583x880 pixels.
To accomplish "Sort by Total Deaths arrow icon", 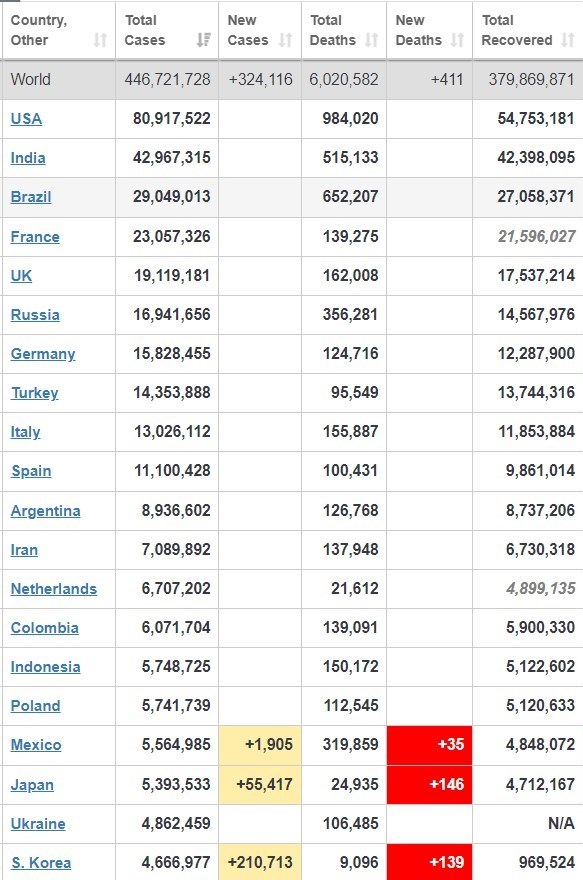I will [371, 40].
